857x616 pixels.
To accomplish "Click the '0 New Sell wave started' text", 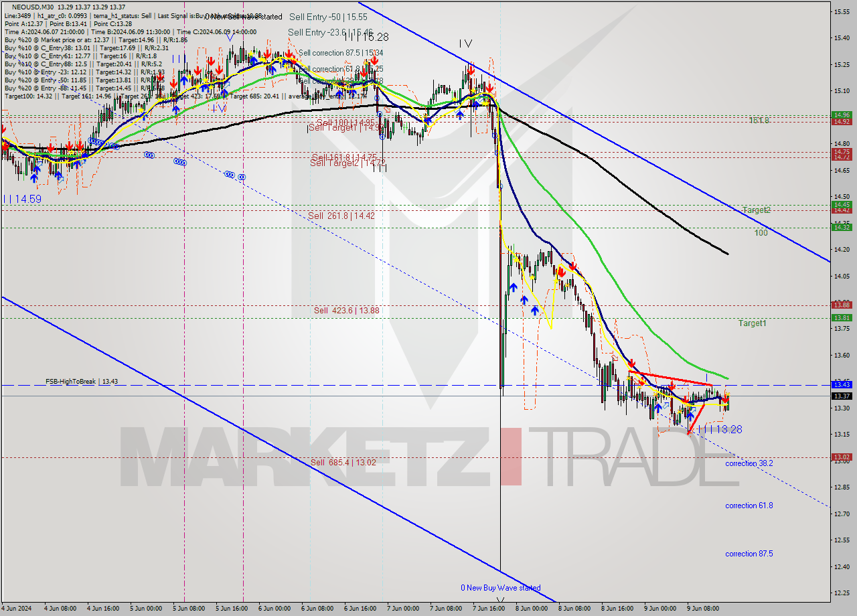I will tap(245, 15).
